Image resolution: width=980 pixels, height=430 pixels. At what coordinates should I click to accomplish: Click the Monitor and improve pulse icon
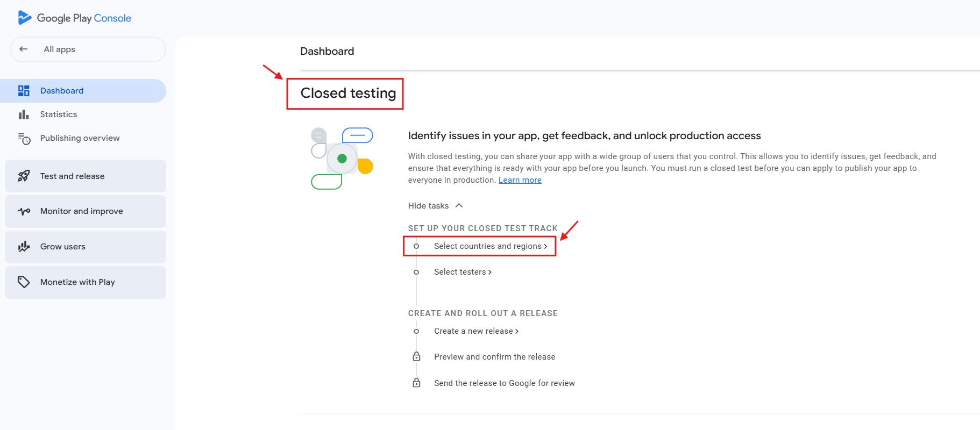pyautogui.click(x=24, y=211)
